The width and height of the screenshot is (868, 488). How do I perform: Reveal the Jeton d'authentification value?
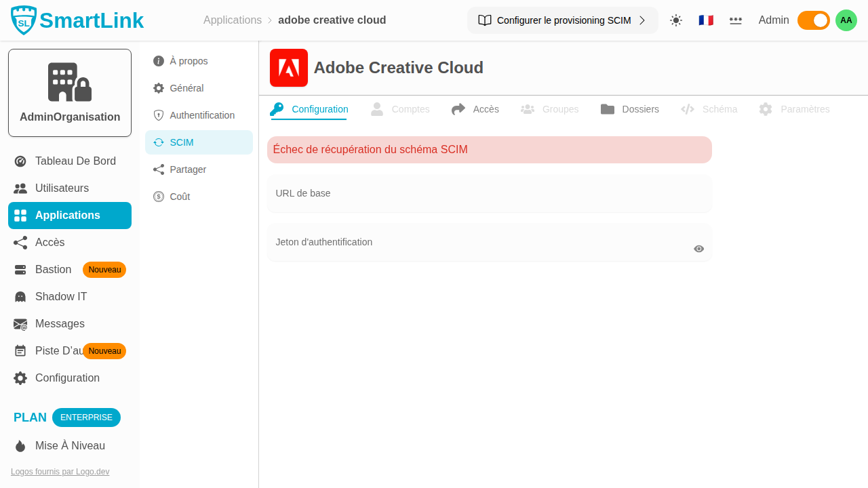(698, 249)
